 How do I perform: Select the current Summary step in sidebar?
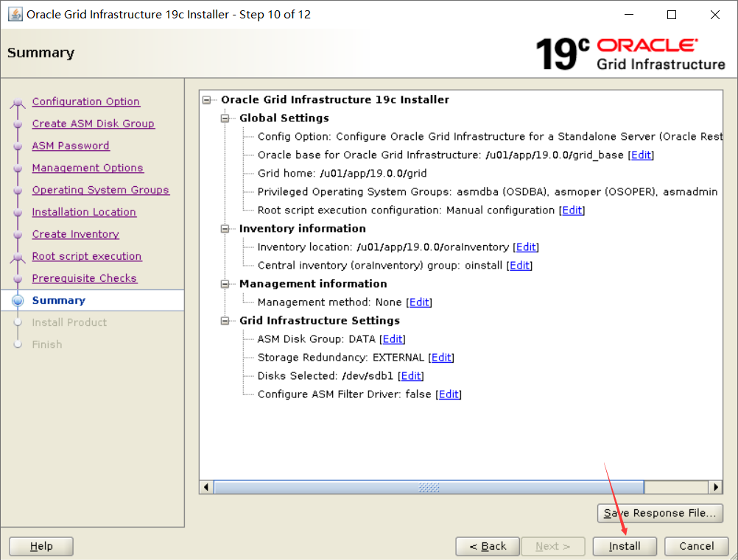point(92,300)
